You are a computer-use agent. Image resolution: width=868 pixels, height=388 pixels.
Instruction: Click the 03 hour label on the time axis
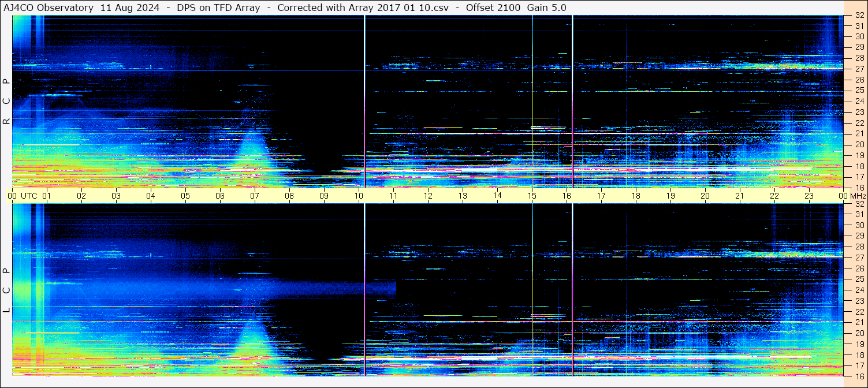click(x=116, y=196)
